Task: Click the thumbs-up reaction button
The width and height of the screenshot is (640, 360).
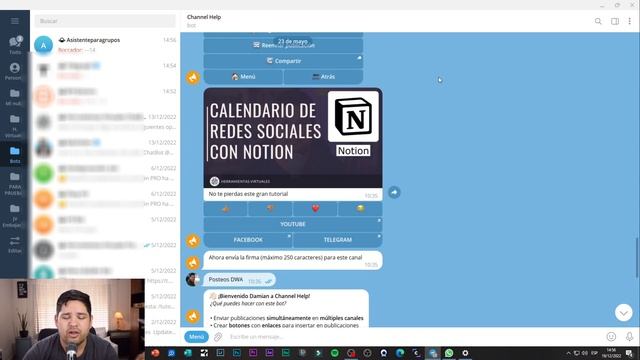Action: pyautogui.click(x=225, y=209)
